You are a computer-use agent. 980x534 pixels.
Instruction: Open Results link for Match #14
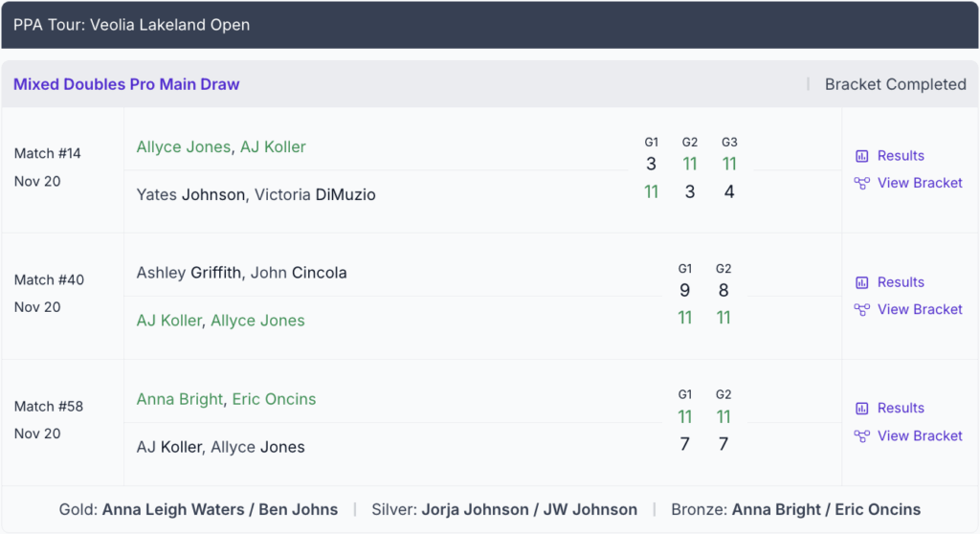tap(901, 156)
